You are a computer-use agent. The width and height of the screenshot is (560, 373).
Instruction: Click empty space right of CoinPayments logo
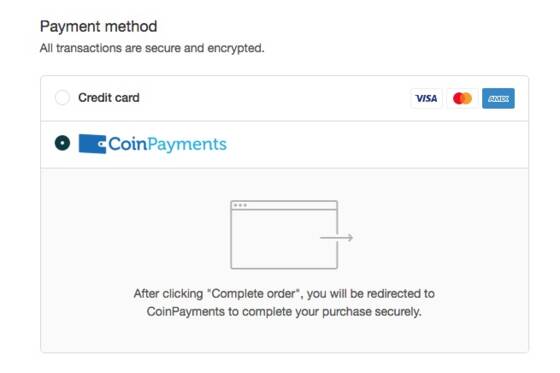377,144
